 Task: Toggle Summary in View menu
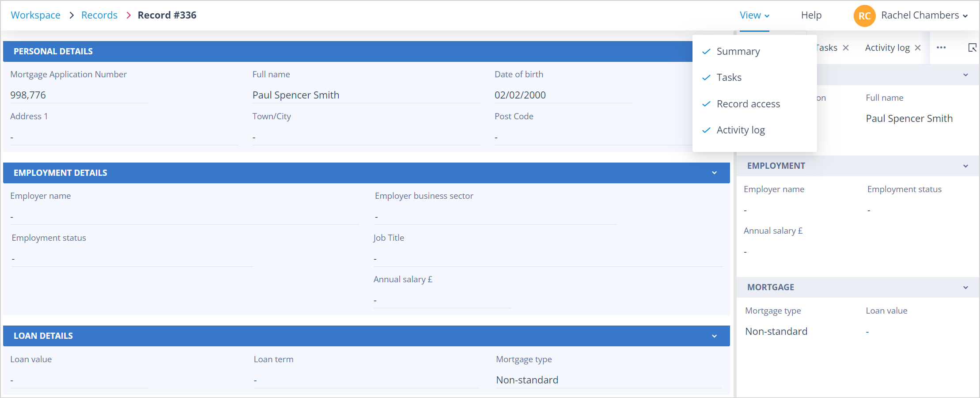(754, 51)
